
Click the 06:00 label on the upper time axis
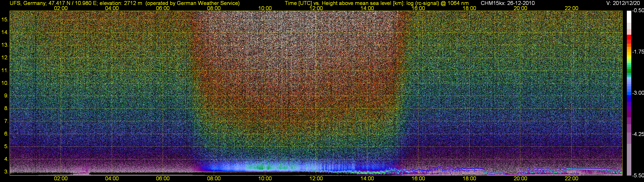[163, 8]
